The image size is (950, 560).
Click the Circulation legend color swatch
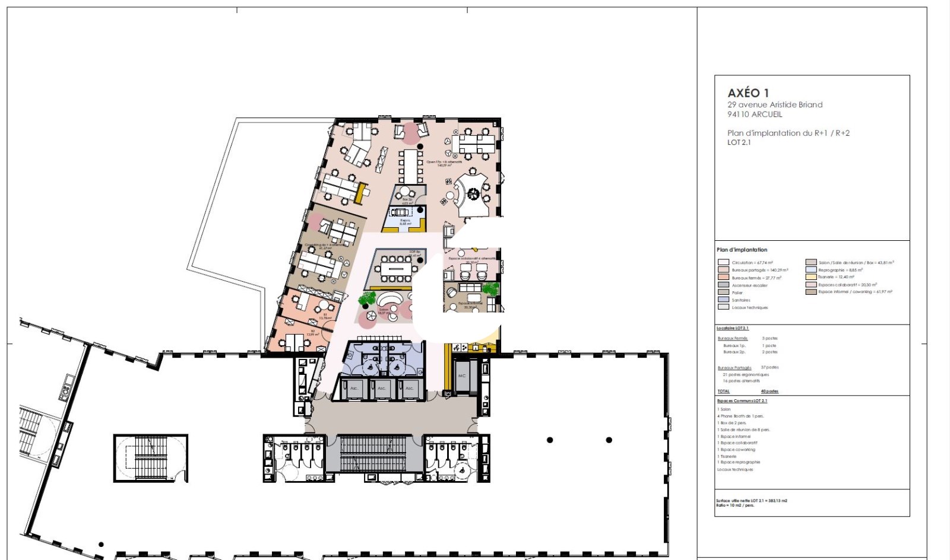[x=723, y=262]
